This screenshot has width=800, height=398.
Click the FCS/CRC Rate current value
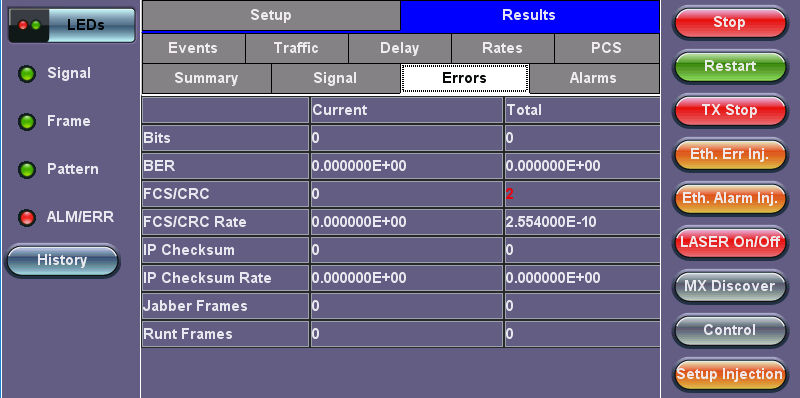[x=407, y=222]
